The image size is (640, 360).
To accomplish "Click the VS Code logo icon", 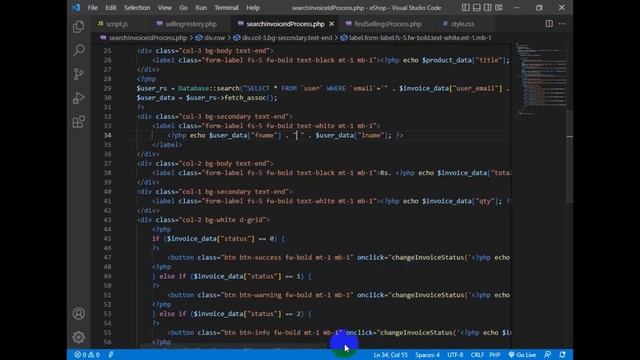I will point(76,7).
